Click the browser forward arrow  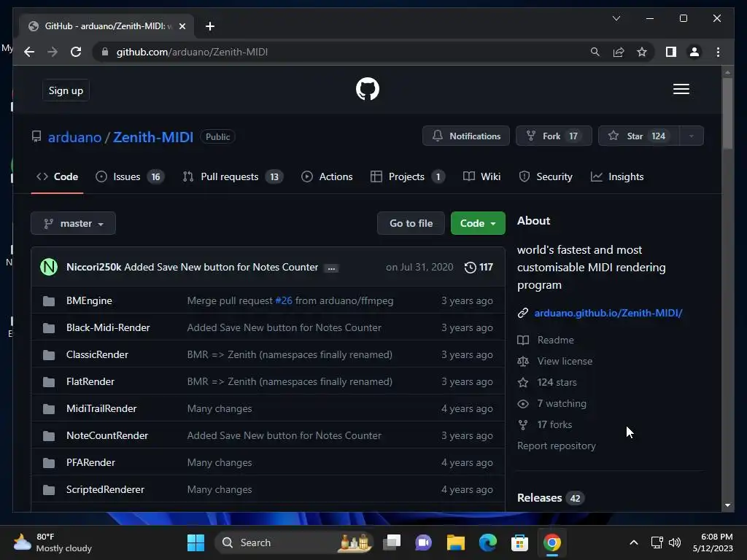point(53,52)
